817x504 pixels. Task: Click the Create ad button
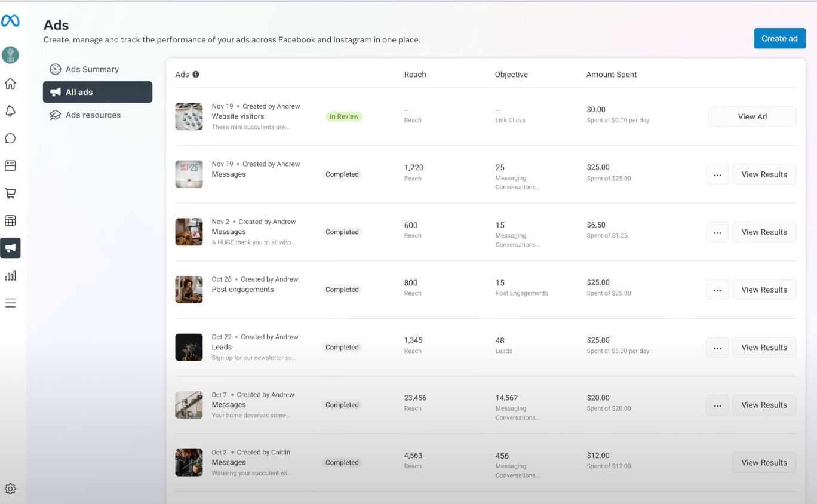coord(779,38)
